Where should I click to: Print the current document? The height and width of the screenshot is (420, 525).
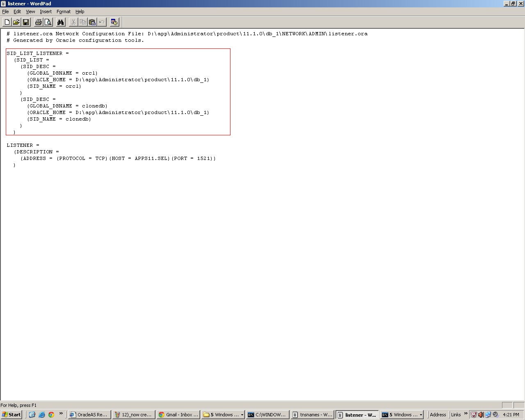[x=38, y=22]
